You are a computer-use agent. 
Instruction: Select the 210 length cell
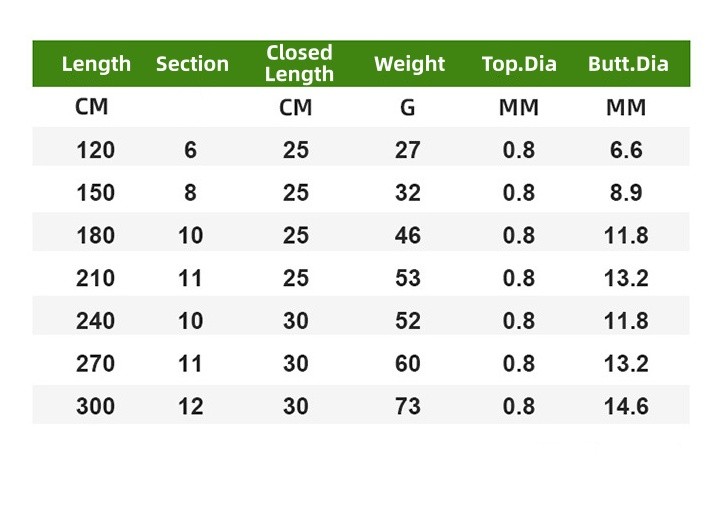point(96,278)
